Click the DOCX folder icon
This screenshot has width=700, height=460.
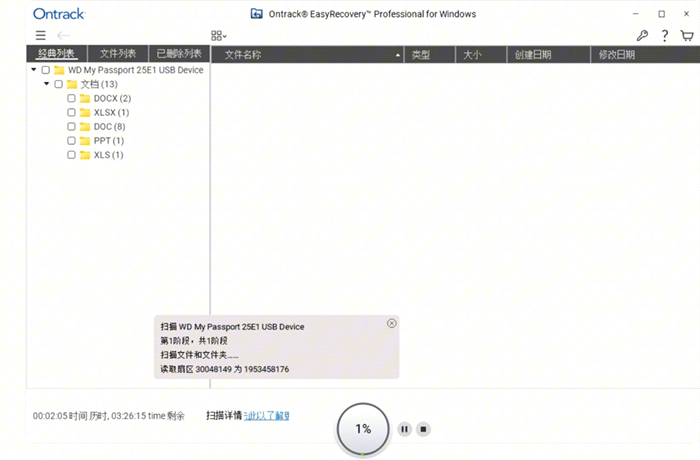click(x=85, y=98)
